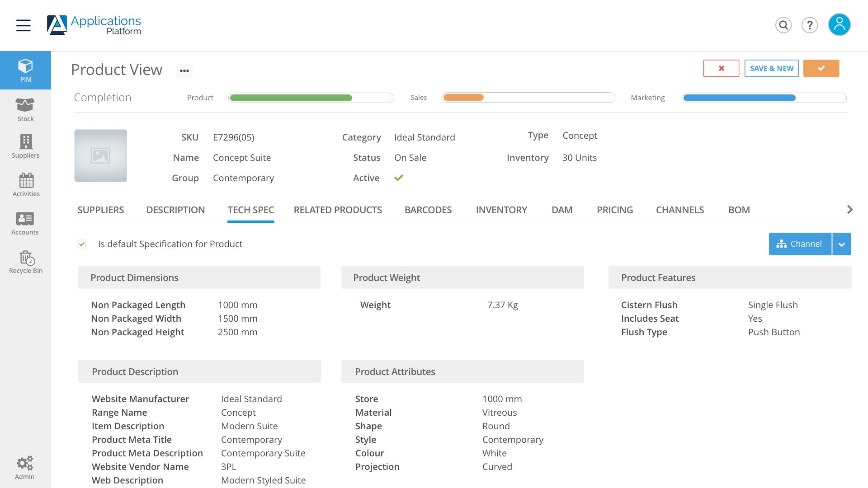The height and width of the screenshot is (488, 868).
Task: Toggle Is default Specification for Product checkbox
Action: (82, 244)
